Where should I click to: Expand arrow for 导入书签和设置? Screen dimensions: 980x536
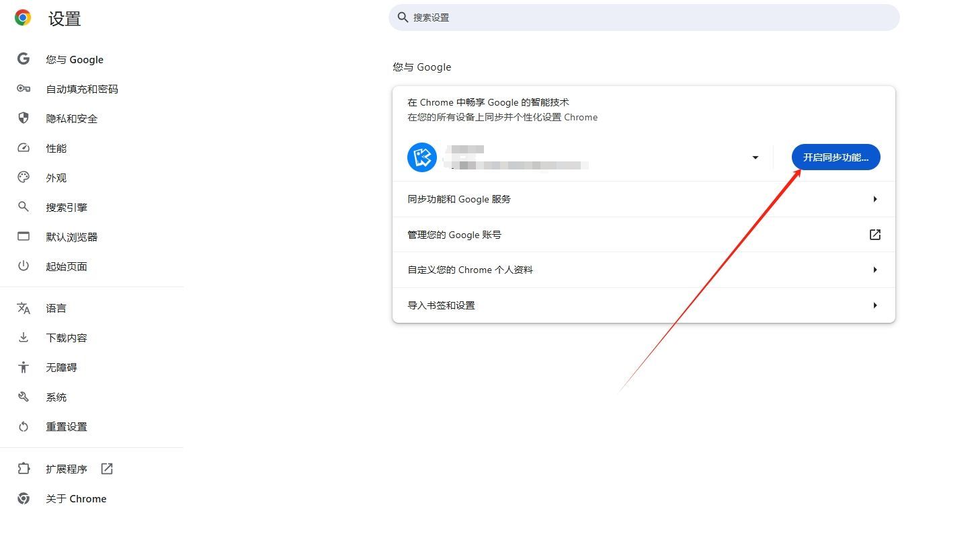(875, 305)
